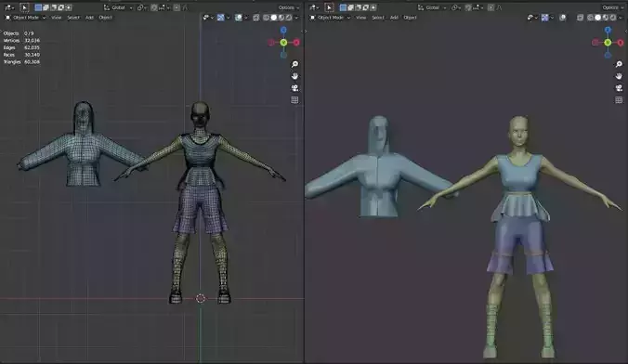Screen dimensions: 628x364
Task: Toggle X-ray mode in left viewport
Action: coord(255,18)
